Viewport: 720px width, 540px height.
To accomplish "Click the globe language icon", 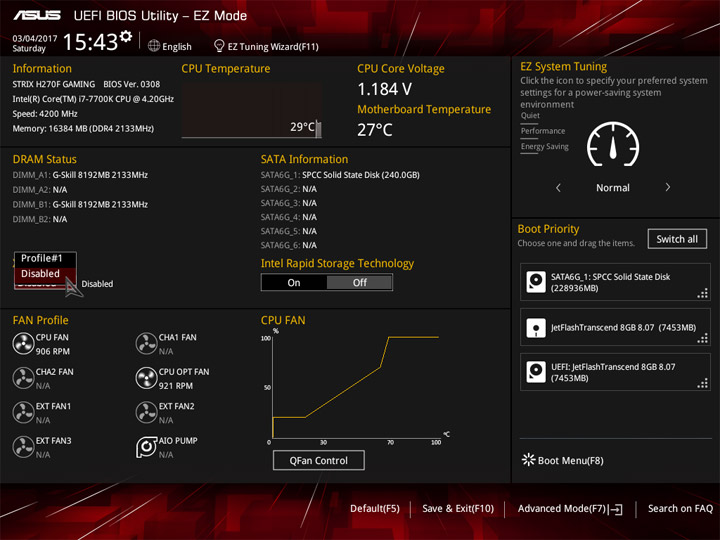I will pos(154,46).
